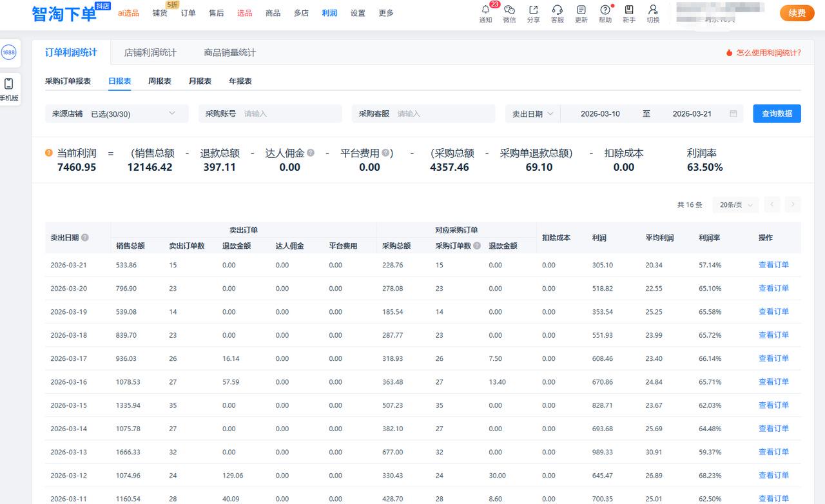825x504 pixels.
Task: Switch to 店铺利润统计 tab
Action: [150, 53]
